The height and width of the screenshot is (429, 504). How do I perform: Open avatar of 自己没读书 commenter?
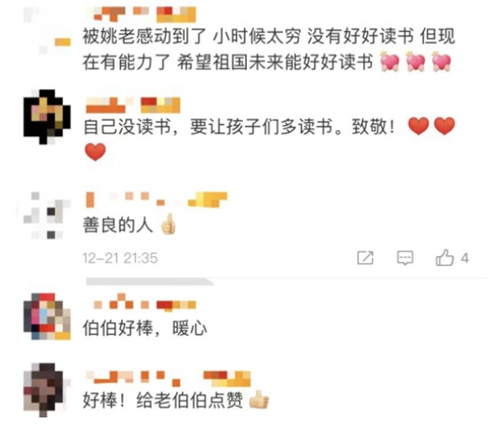47,117
